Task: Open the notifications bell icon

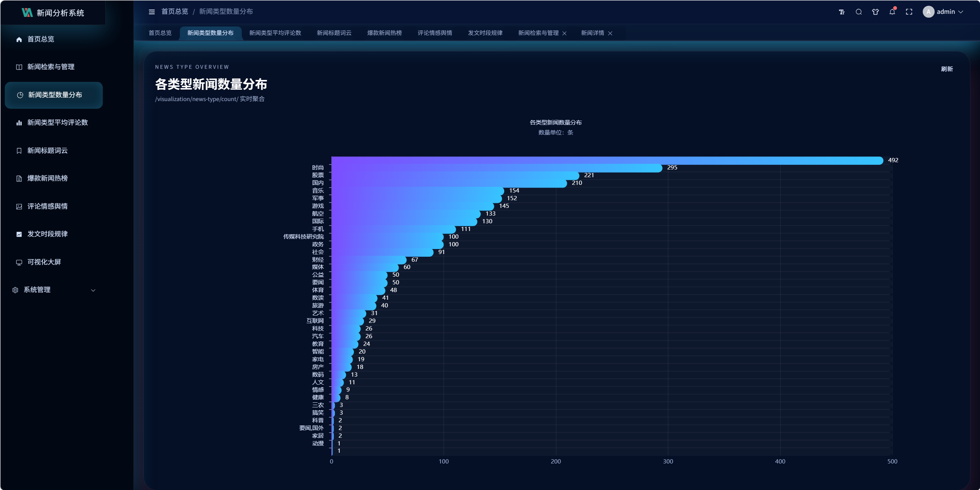Action: [892, 12]
